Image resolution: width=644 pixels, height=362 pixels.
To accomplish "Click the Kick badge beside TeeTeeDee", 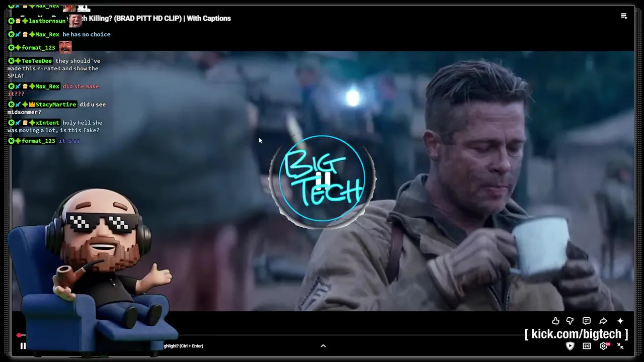I will pyautogui.click(x=11, y=61).
